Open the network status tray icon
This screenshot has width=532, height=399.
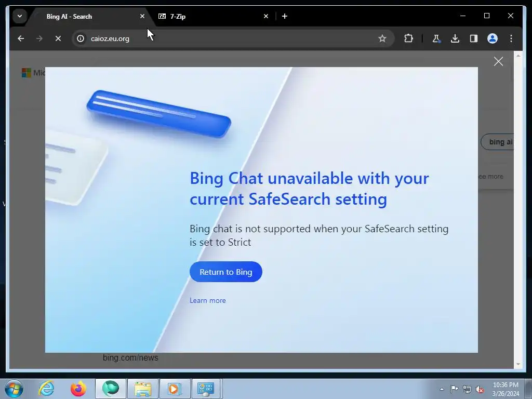point(467,389)
